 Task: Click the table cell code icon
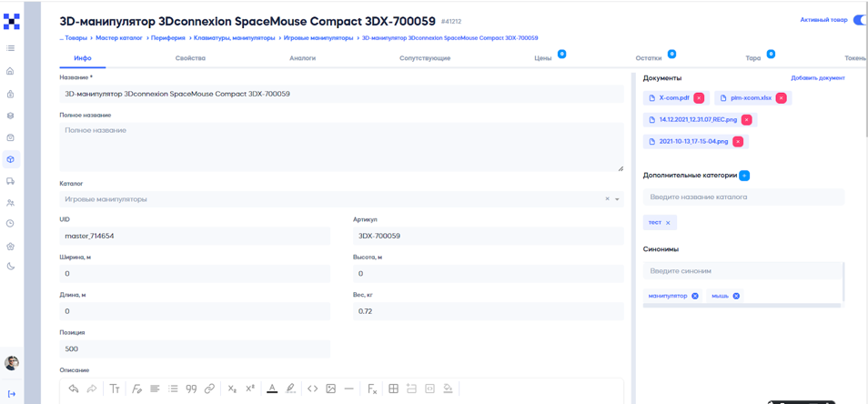429,389
